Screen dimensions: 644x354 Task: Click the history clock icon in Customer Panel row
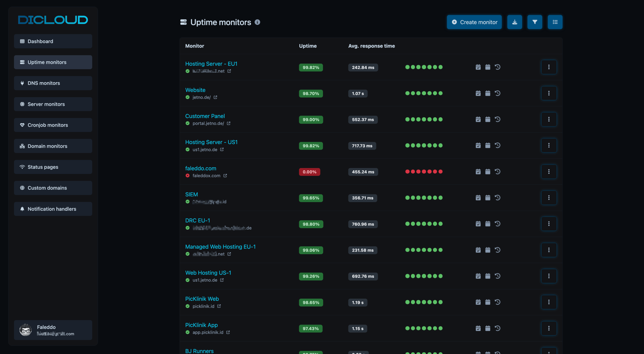click(497, 119)
